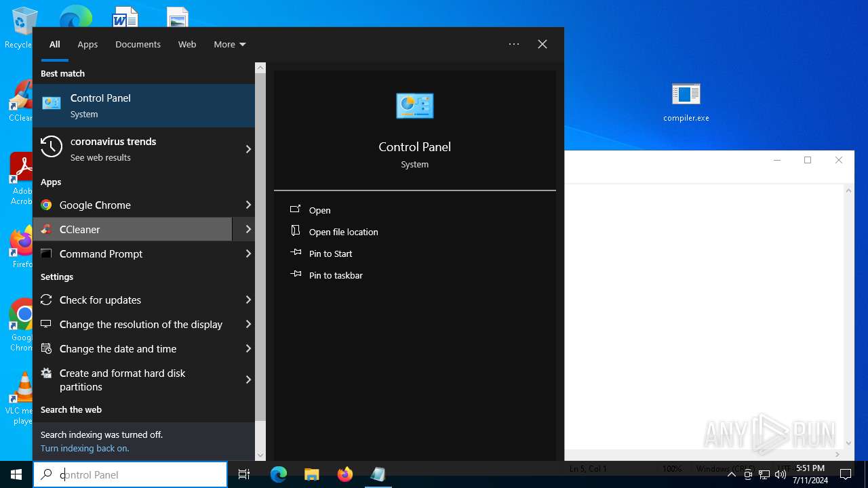Switch to the Apps search tab
Screen dimensions: 868x488
pos(87,44)
